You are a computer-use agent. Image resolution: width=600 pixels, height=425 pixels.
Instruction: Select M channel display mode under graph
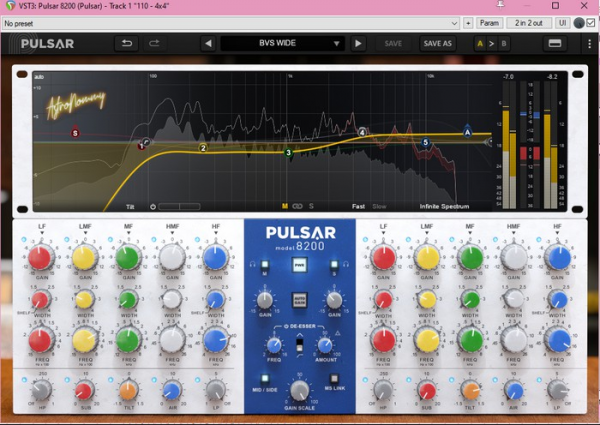pyautogui.click(x=285, y=206)
